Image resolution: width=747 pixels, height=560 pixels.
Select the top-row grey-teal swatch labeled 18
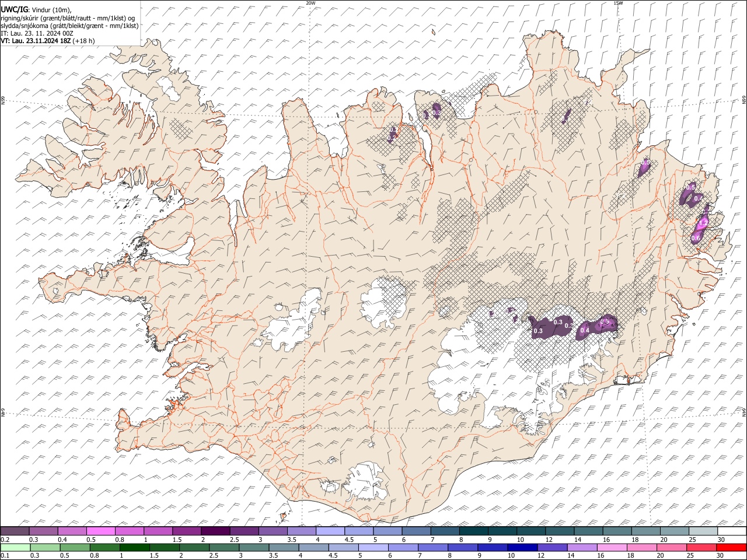[646, 531]
